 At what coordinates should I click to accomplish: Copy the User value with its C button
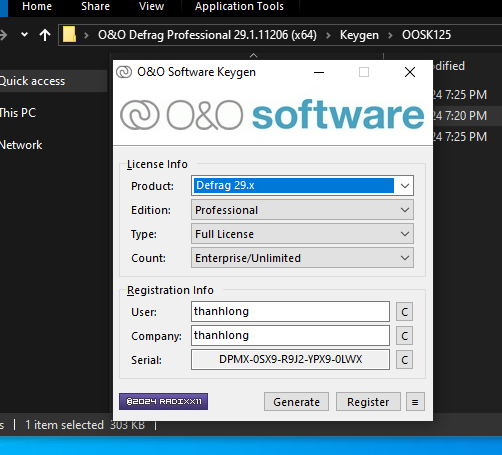tap(404, 312)
